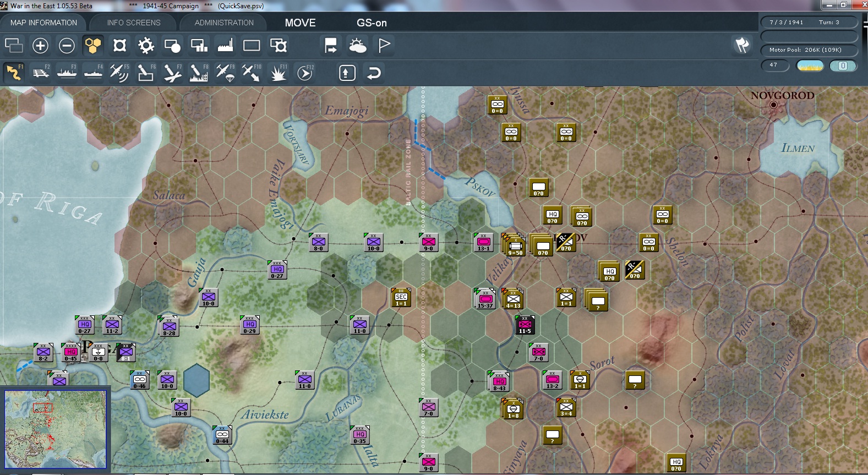Select the HQ counter labeled 0-29

tap(249, 325)
